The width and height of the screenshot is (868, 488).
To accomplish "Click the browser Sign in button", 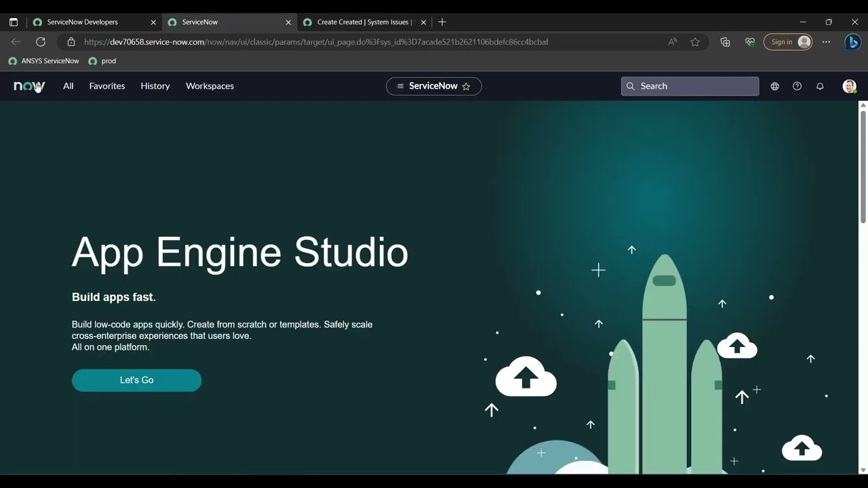I will click(x=789, y=42).
